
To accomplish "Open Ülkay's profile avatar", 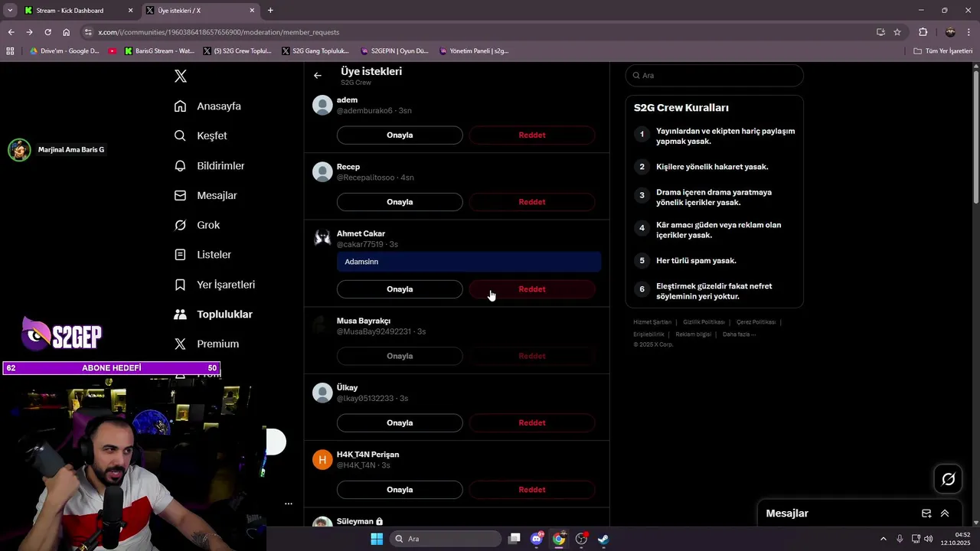I will tap(322, 393).
